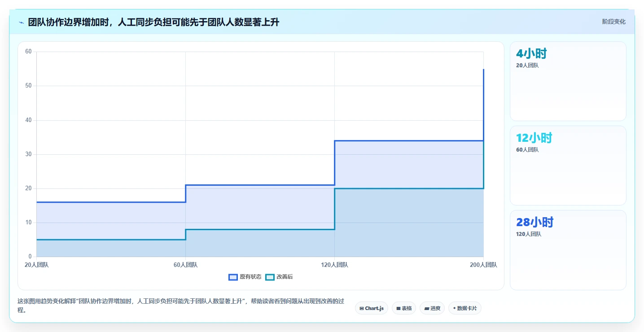Open the 28小时 data card
This screenshot has height=332, width=644.
point(568,250)
